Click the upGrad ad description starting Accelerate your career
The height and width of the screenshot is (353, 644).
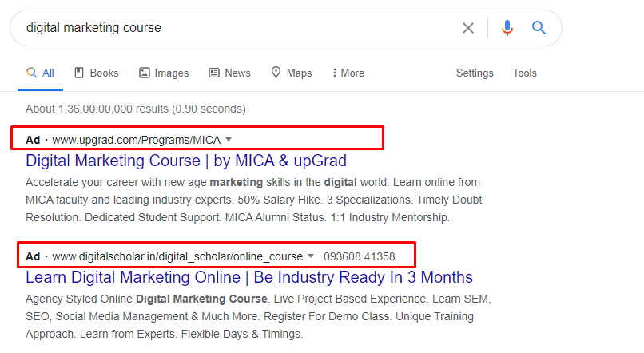[253, 200]
